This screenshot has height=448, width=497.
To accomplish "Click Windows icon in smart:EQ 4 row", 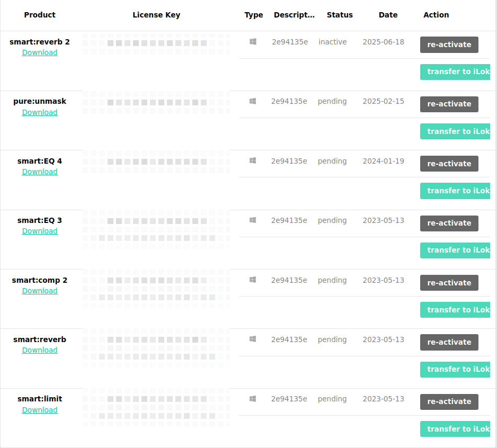I will pos(253,160).
